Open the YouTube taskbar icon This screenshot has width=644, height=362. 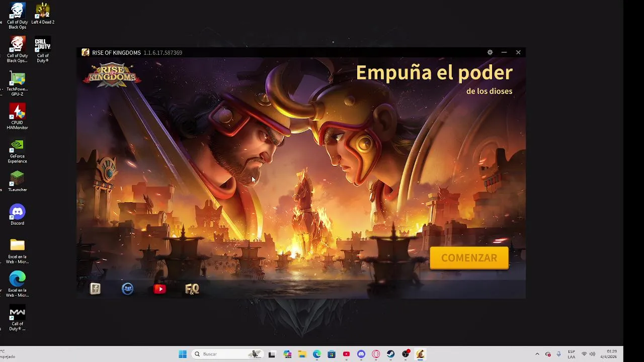click(346, 354)
